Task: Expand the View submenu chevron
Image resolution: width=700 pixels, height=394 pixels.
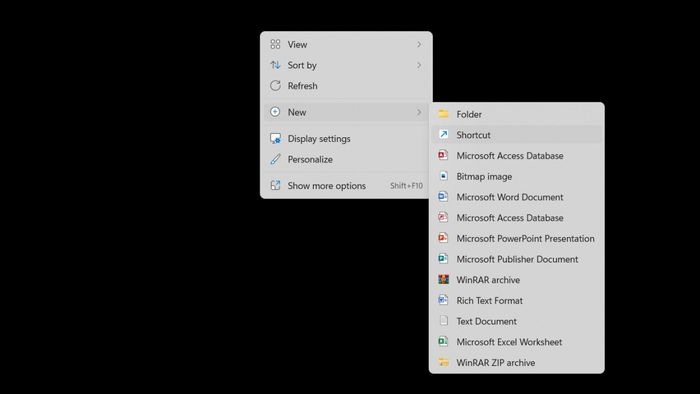Action: (419, 44)
